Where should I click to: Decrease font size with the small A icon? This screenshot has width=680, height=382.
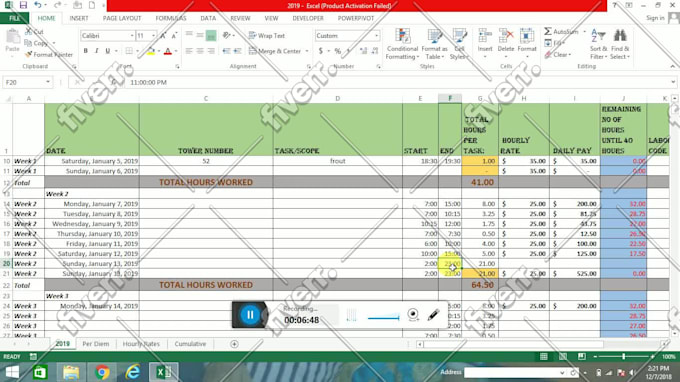pos(174,36)
